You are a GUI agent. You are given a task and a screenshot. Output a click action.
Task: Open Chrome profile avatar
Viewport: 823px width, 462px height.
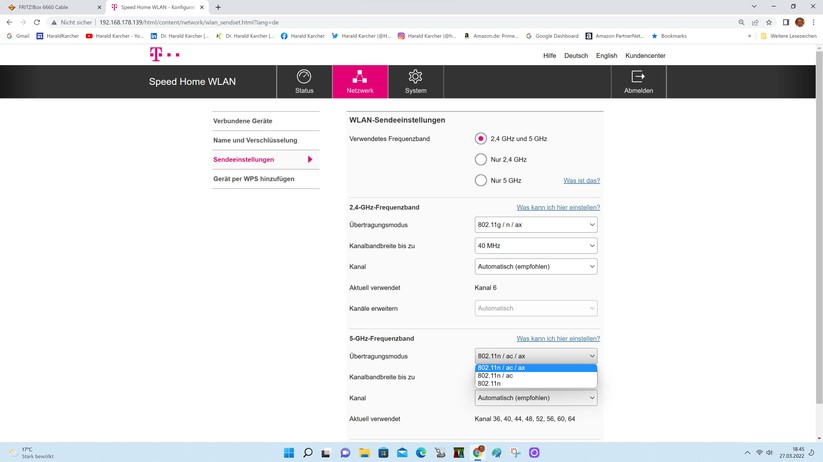click(800, 22)
